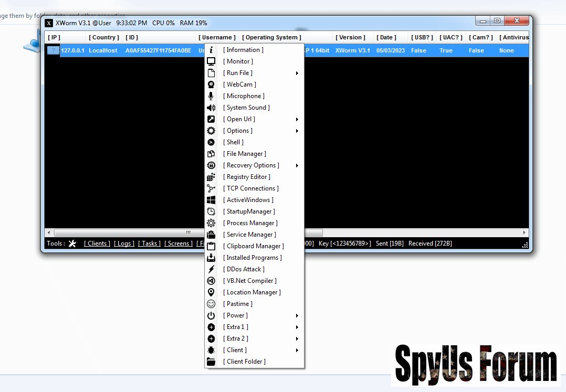Image resolution: width=566 pixels, height=392 pixels.
Task: Click the Information icon in context menu
Action: [x=211, y=50]
